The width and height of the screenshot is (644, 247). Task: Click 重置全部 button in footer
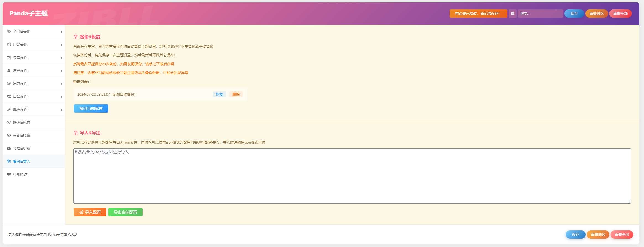(x=622, y=235)
